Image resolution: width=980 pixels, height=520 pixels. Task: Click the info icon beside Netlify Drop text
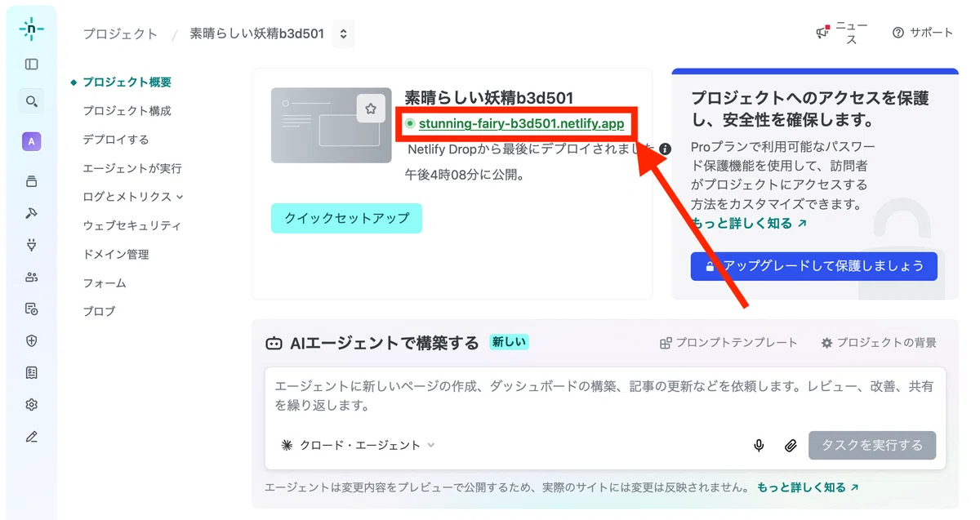point(665,149)
